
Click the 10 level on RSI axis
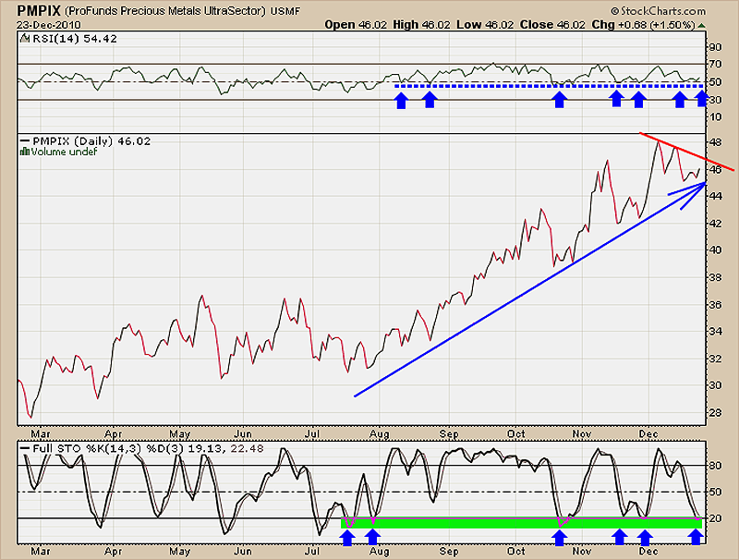click(x=715, y=117)
